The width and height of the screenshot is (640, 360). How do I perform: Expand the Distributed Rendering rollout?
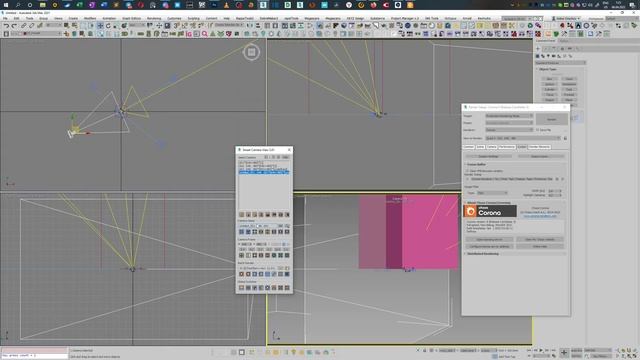coord(482,253)
